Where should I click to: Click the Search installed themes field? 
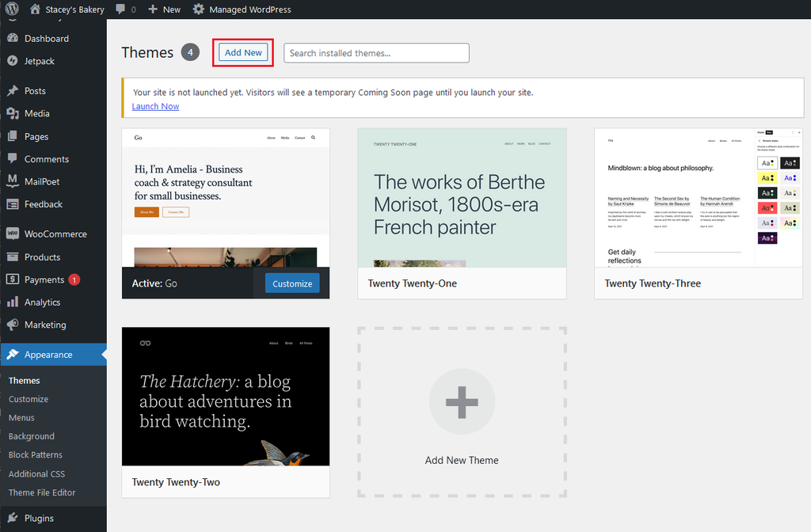coord(376,53)
